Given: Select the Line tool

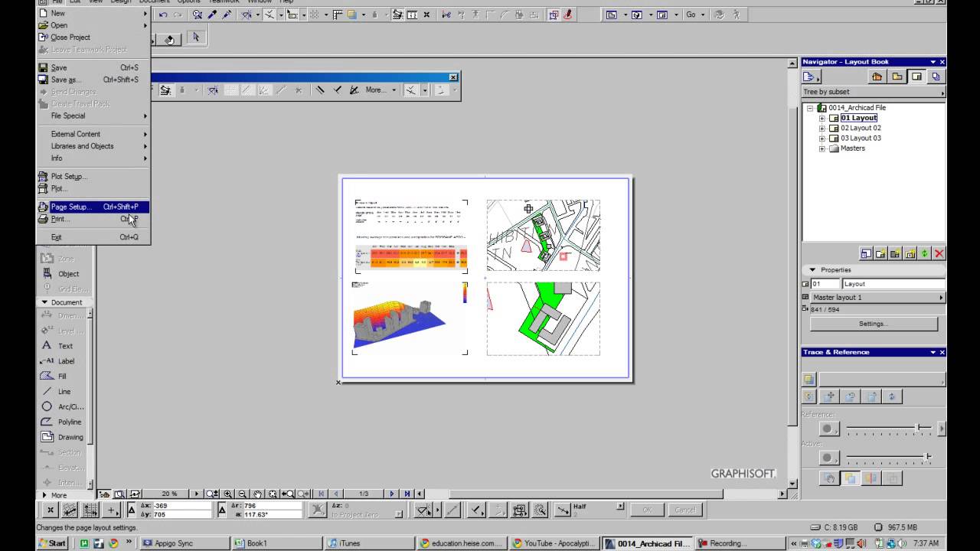Looking at the screenshot, I should [x=64, y=392].
